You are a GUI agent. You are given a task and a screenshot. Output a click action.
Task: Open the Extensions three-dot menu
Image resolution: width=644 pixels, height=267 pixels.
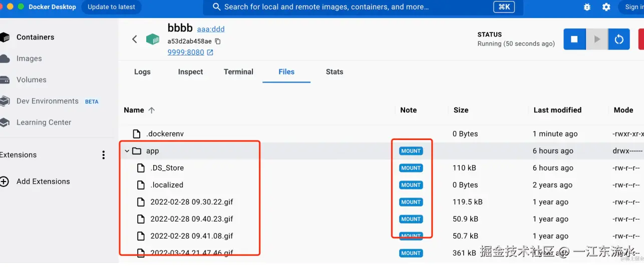click(x=104, y=155)
